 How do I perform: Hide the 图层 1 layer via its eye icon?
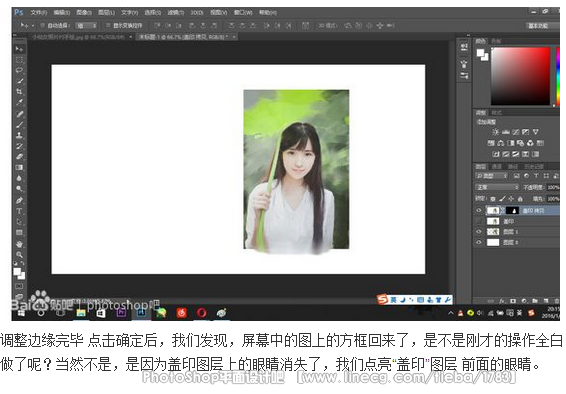tap(479, 232)
